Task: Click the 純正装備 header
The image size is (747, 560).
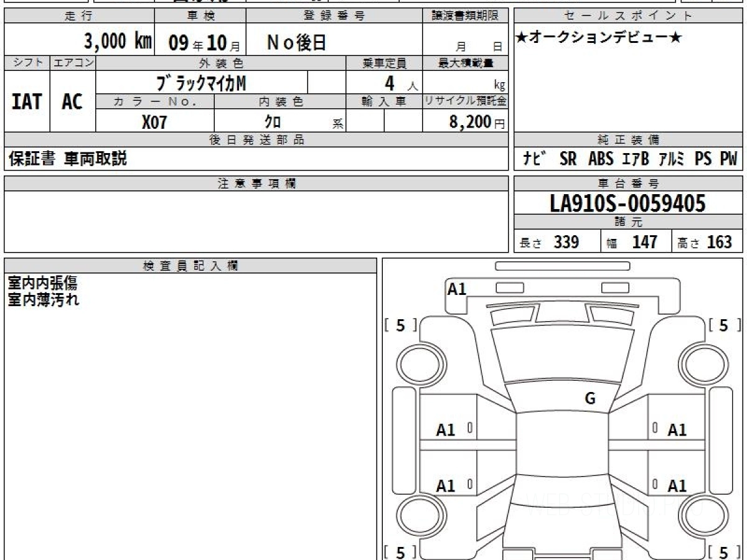Action: click(629, 140)
